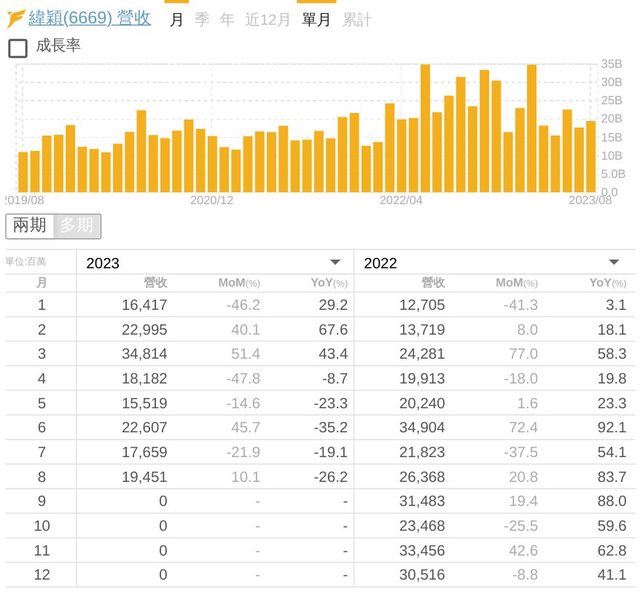Expand the 2023 year dropdown
Viewport: 640px width, 592px height.
[215, 263]
